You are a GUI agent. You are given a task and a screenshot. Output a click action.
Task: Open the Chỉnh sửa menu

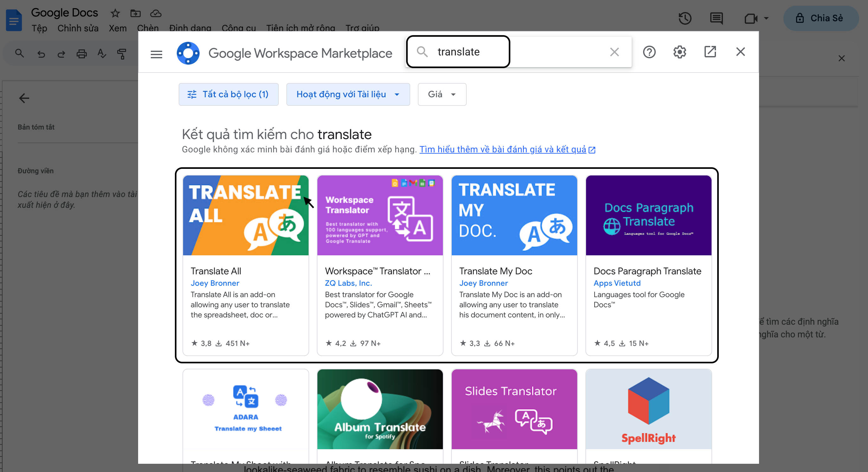[78, 28]
